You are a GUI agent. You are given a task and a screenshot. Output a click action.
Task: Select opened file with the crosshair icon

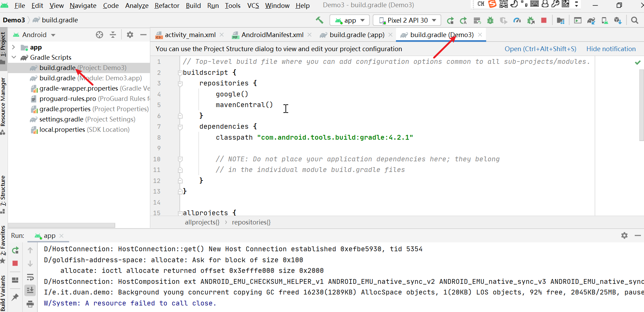click(99, 35)
